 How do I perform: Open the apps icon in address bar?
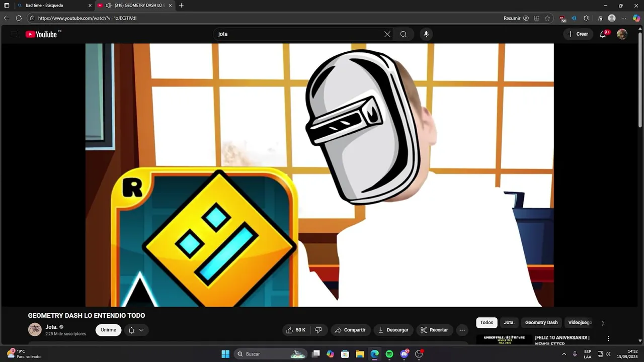pyautogui.click(x=537, y=18)
